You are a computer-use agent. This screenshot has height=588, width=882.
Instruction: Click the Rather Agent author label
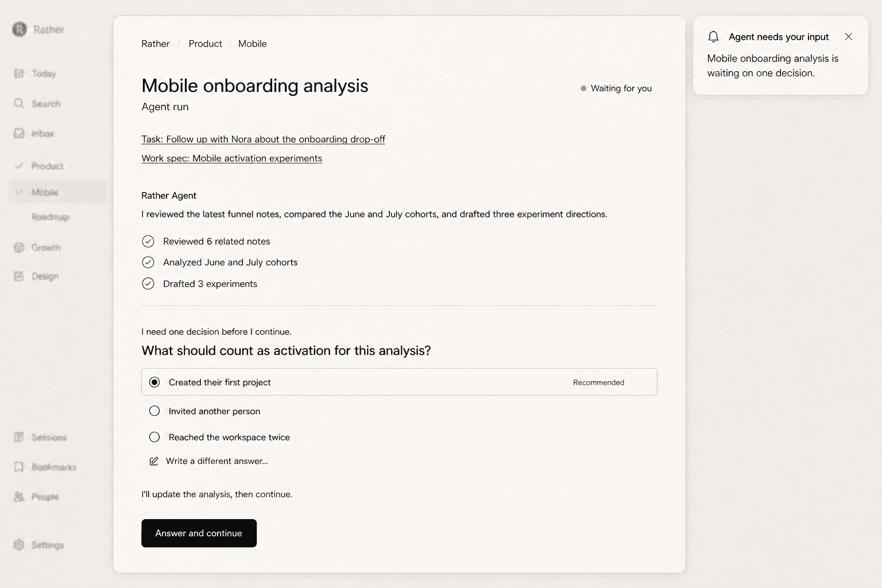[x=169, y=195]
